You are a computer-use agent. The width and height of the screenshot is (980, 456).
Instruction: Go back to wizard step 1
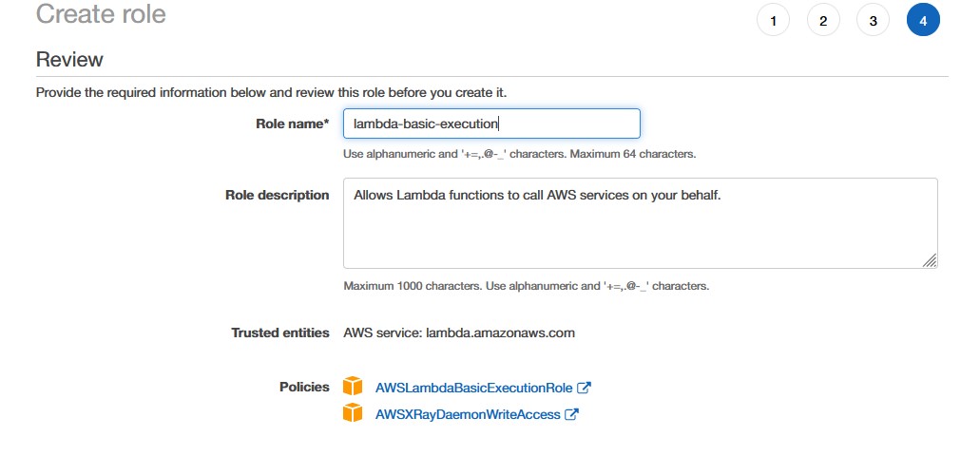(x=773, y=21)
